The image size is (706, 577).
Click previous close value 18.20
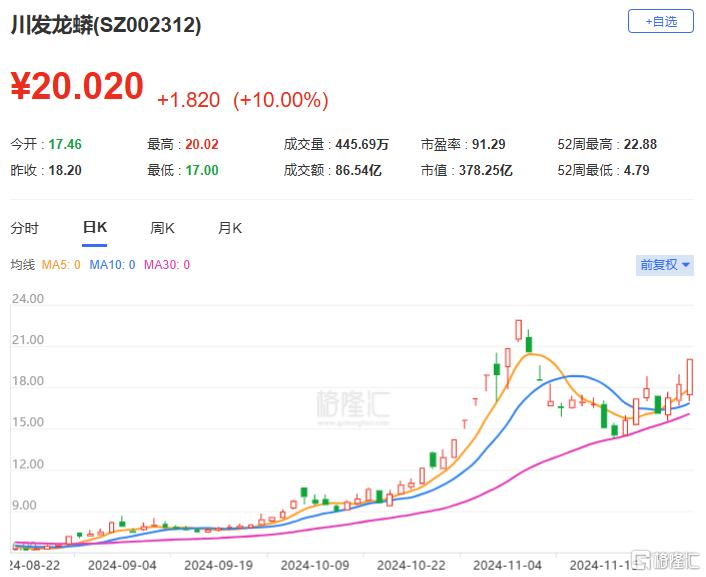65,171
